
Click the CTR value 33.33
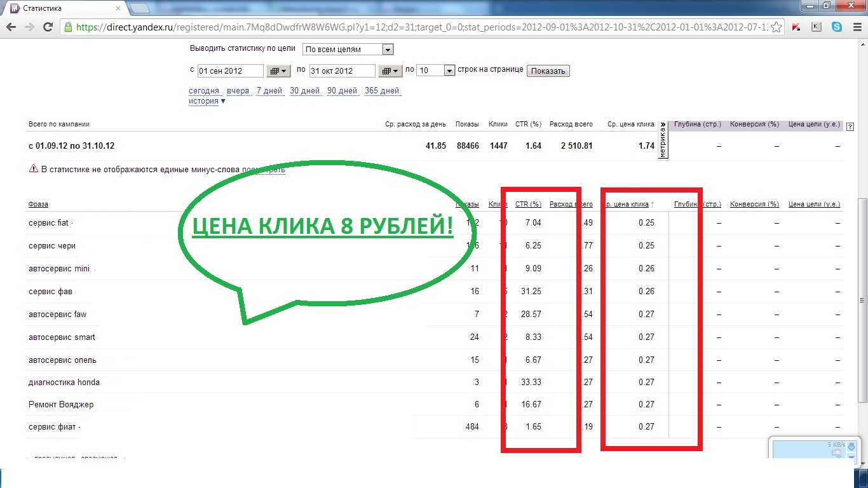[x=531, y=382]
